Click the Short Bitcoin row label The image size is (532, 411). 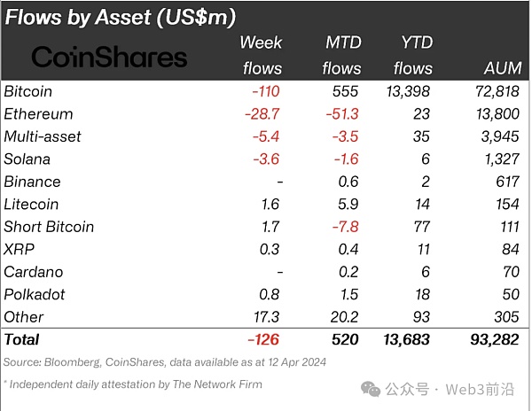coord(49,227)
